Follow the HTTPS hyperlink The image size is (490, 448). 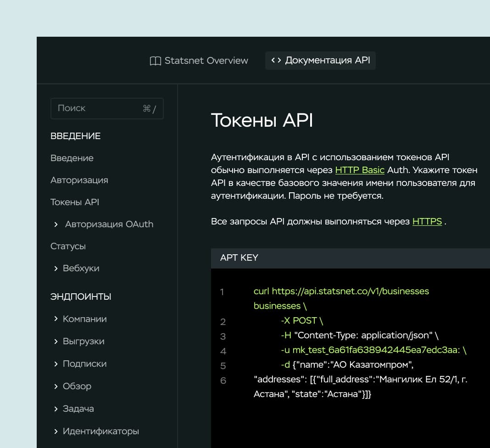tap(427, 222)
